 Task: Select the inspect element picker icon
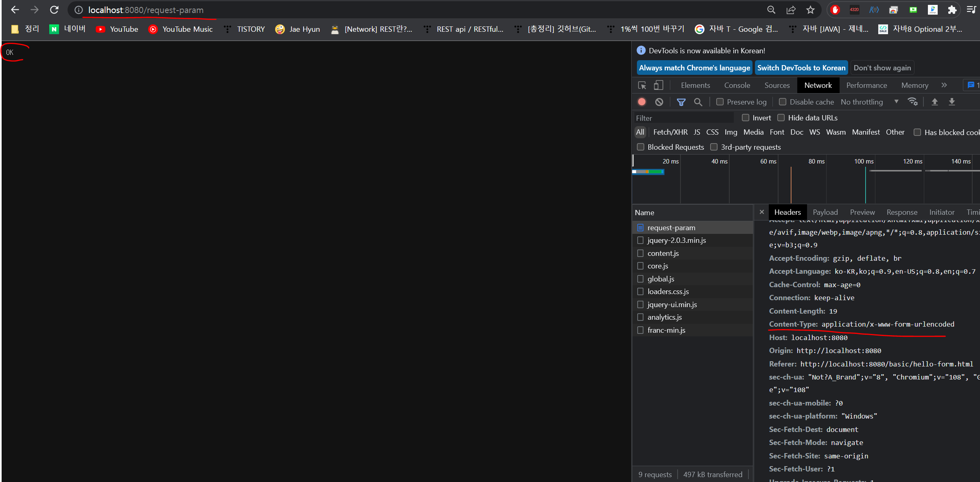(x=642, y=85)
